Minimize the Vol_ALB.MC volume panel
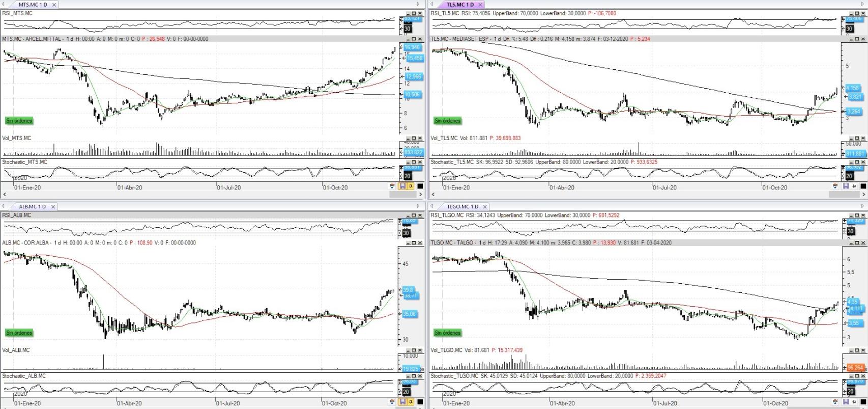The width and height of the screenshot is (868, 409). coord(408,350)
